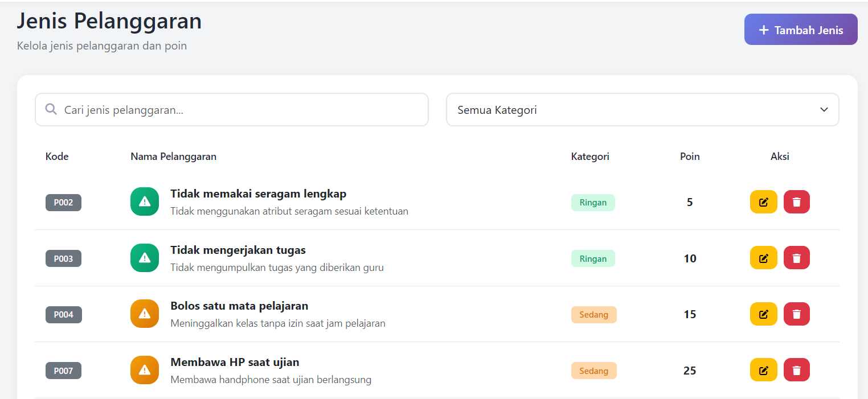The height and width of the screenshot is (399, 868).
Task: Click the chevron arrow of category dropdown
Action: point(824,110)
